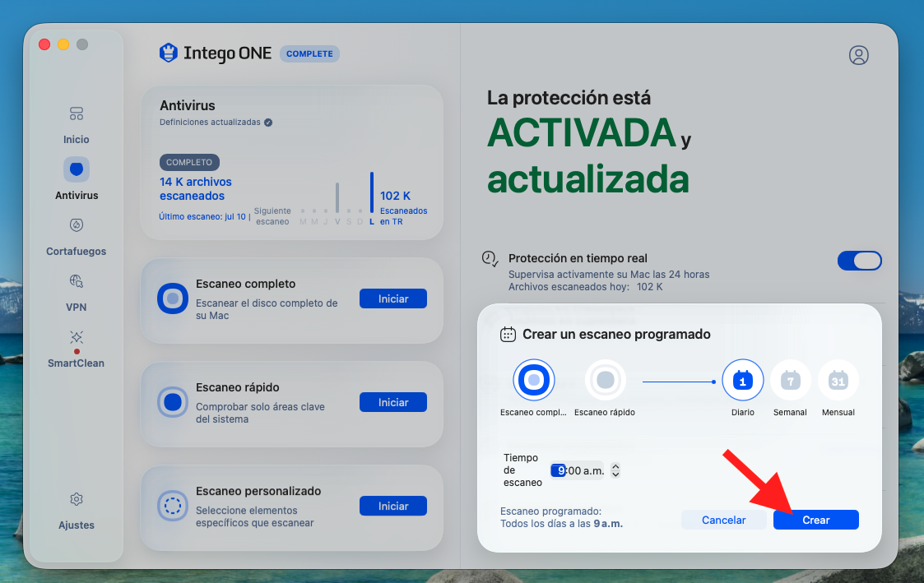
Task: Click the user account profile icon
Action: pos(859,55)
